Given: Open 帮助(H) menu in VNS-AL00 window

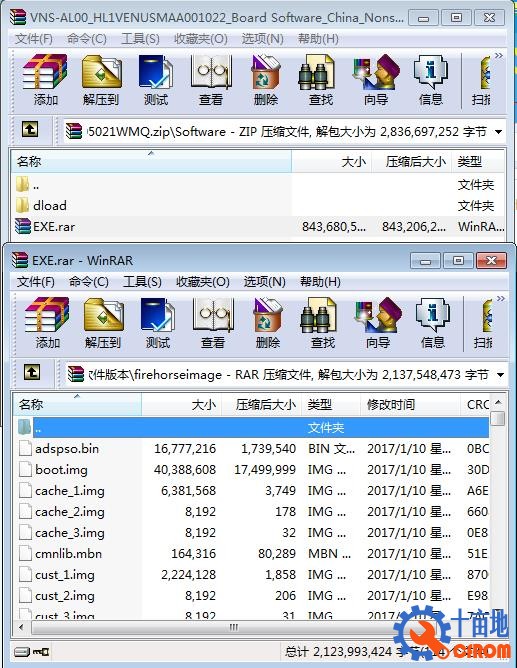Looking at the screenshot, I should (318, 39).
